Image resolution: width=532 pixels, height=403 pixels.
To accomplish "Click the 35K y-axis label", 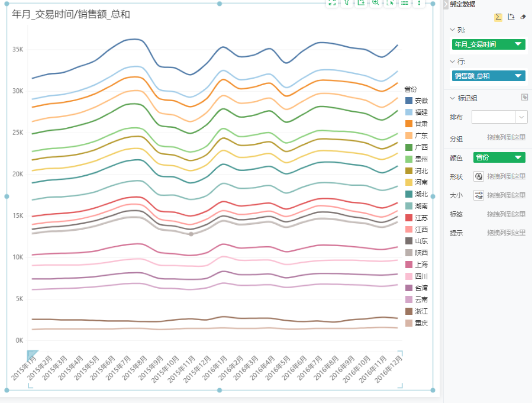I will click(x=18, y=49).
